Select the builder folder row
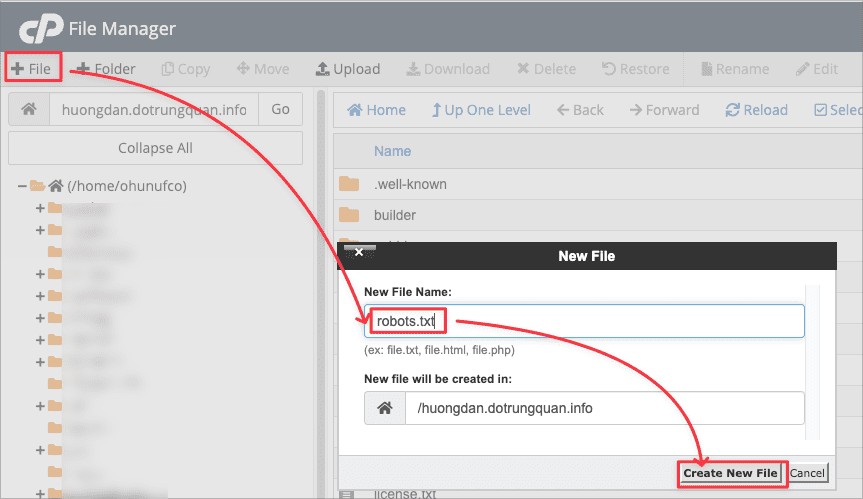This screenshot has height=499, width=863. coord(598,215)
